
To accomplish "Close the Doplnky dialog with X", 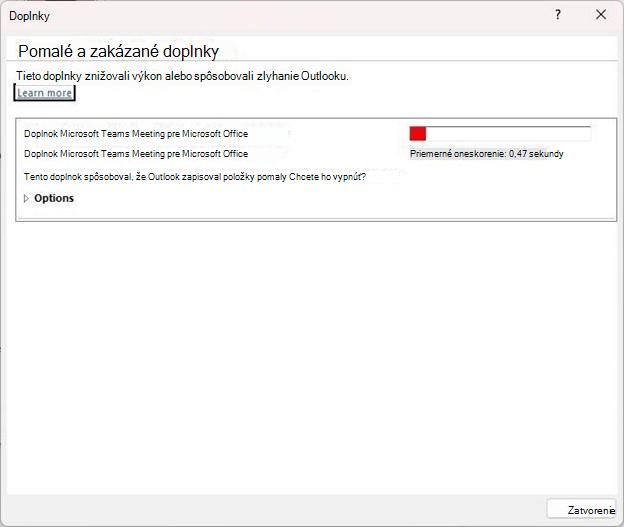I will point(601,15).
